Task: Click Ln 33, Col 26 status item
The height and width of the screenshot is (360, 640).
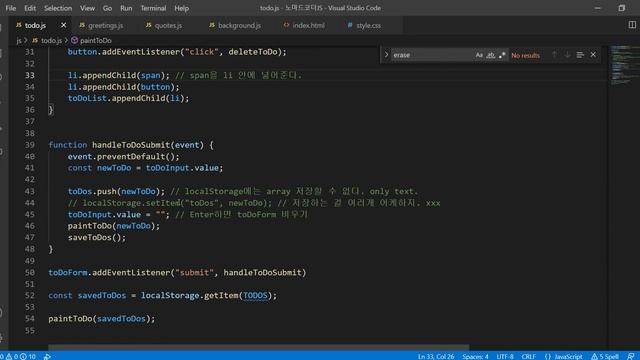Action: pyautogui.click(x=436, y=356)
